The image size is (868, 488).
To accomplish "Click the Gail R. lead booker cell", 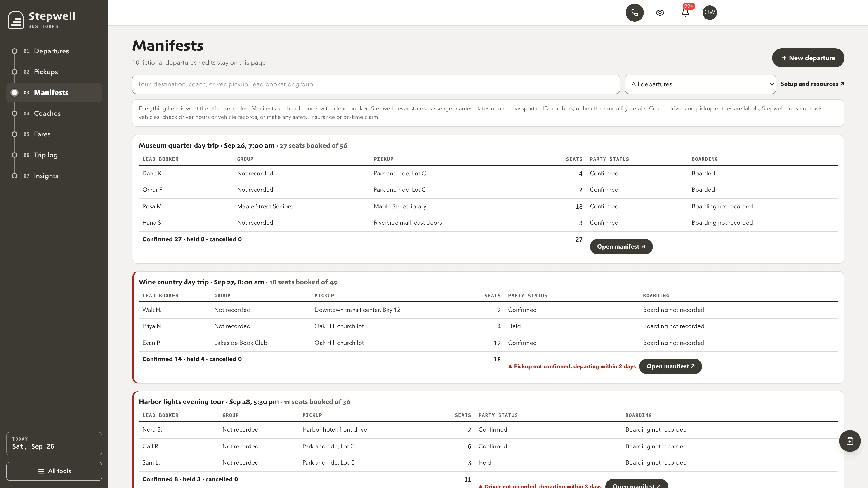I will (151, 446).
